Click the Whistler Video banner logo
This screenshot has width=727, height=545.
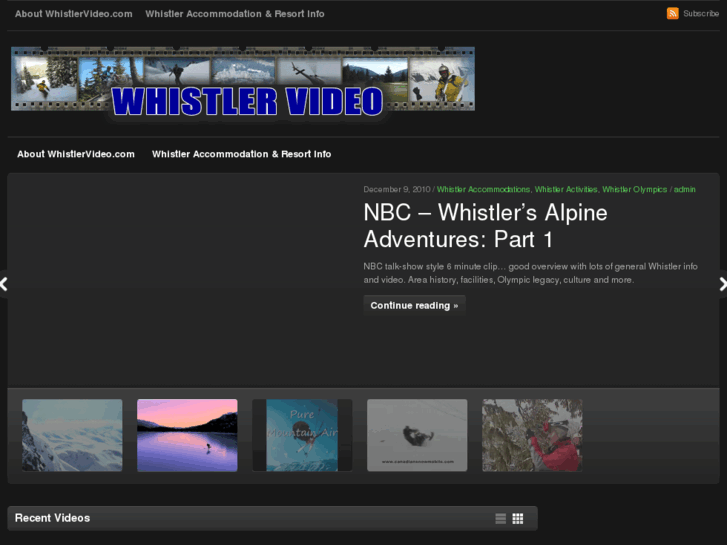click(x=243, y=82)
